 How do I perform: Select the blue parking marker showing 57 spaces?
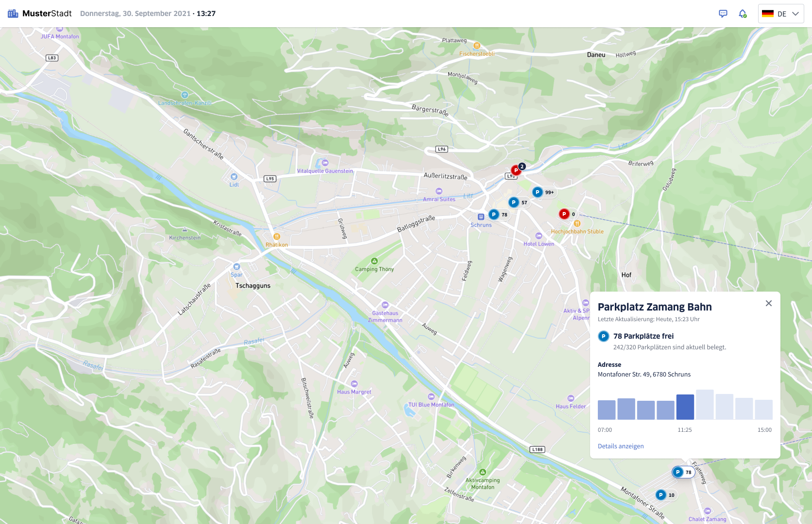click(x=513, y=202)
